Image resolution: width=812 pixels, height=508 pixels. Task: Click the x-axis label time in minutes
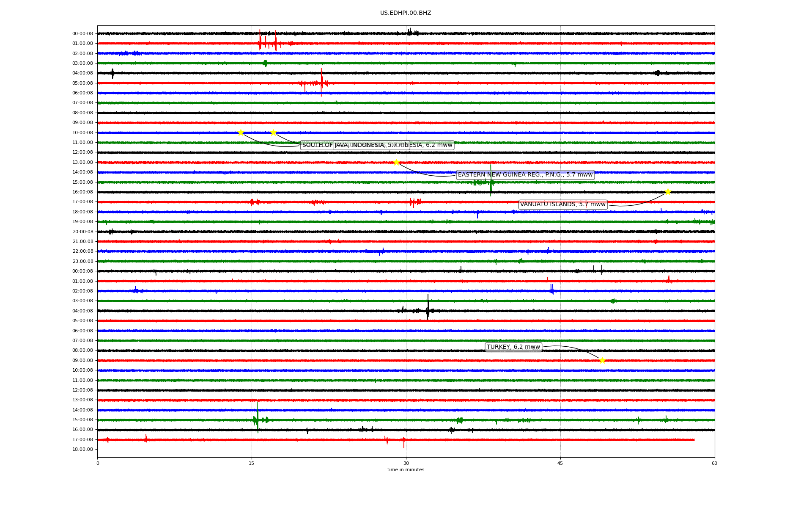pos(406,470)
